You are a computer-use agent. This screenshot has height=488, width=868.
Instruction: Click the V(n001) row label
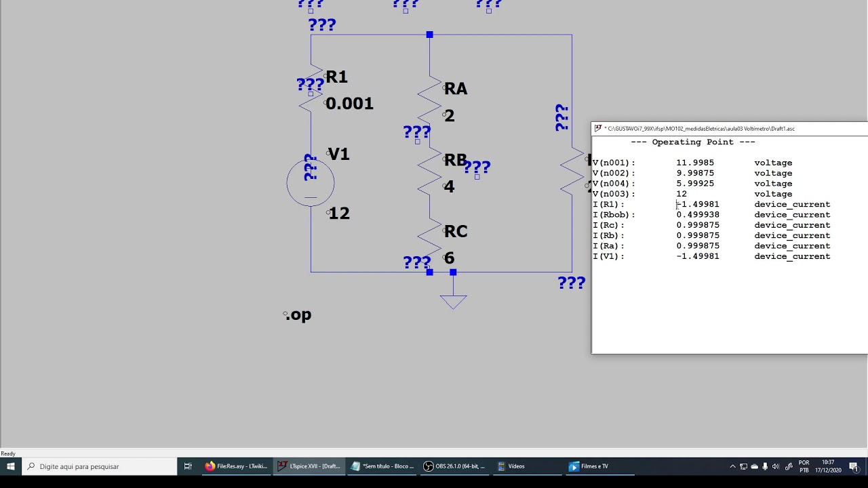(614, 163)
